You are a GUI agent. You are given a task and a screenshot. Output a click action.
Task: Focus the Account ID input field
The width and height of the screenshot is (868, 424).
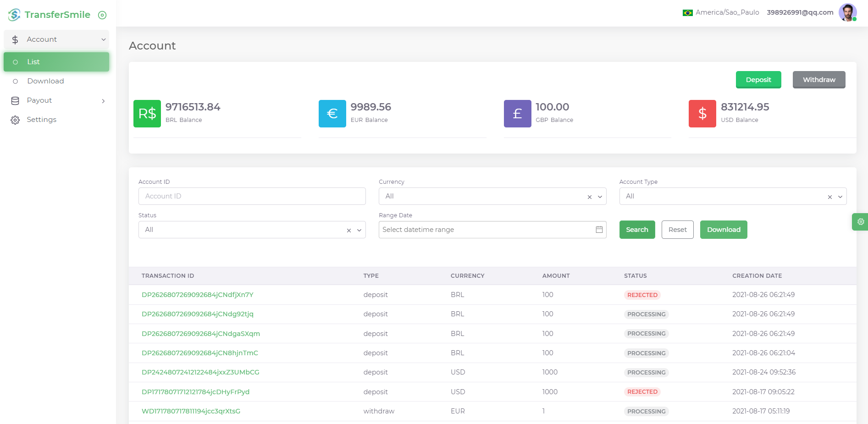click(252, 196)
